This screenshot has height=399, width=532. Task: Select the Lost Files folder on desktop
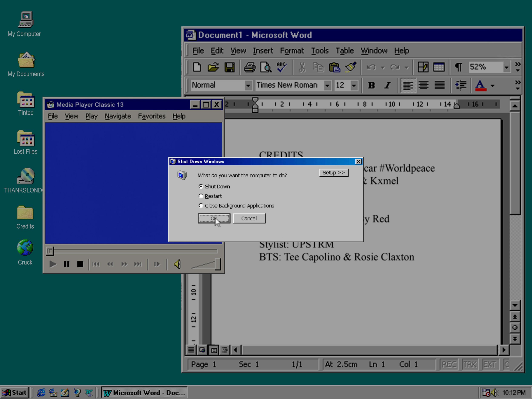click(x=26, y=142)
